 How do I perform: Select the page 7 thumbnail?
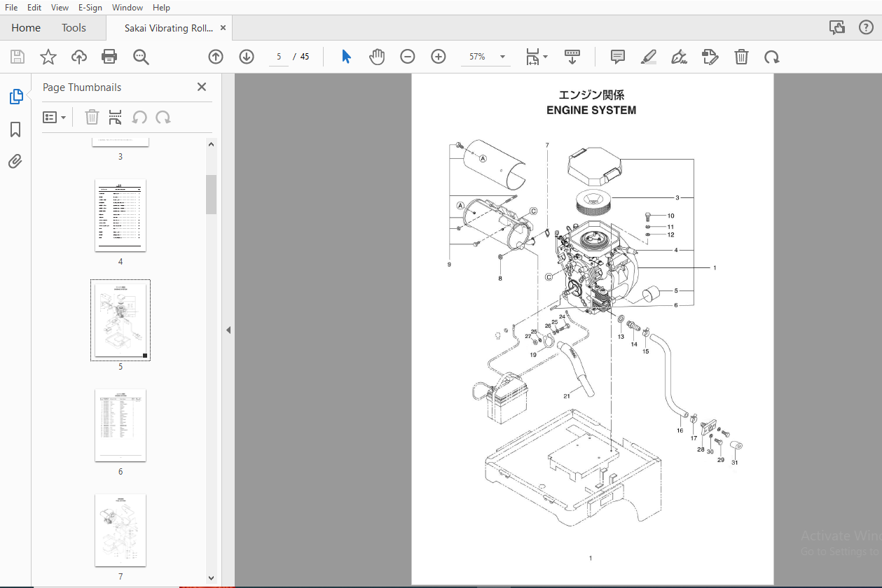pos(120,531)
